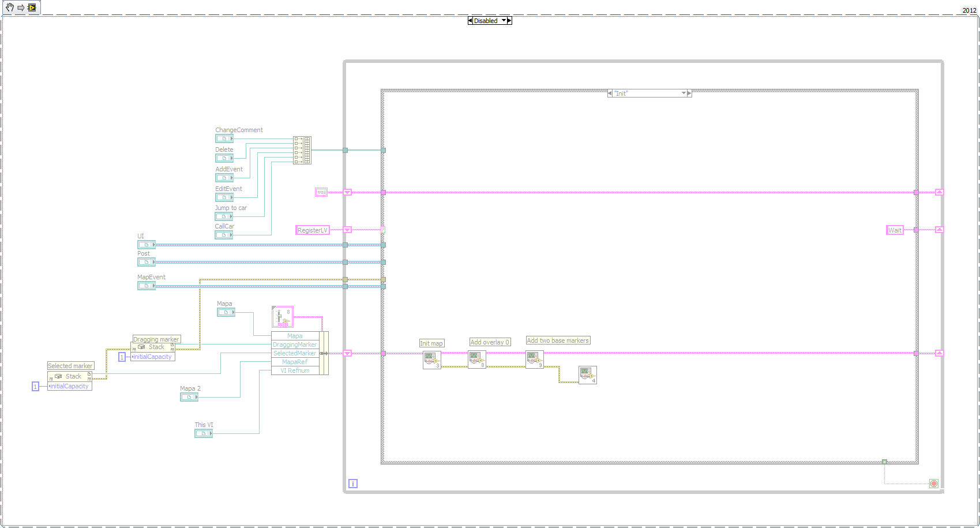Click the "Dragging marker" label
Screen dimensions: 980x528
coord(156,339)
